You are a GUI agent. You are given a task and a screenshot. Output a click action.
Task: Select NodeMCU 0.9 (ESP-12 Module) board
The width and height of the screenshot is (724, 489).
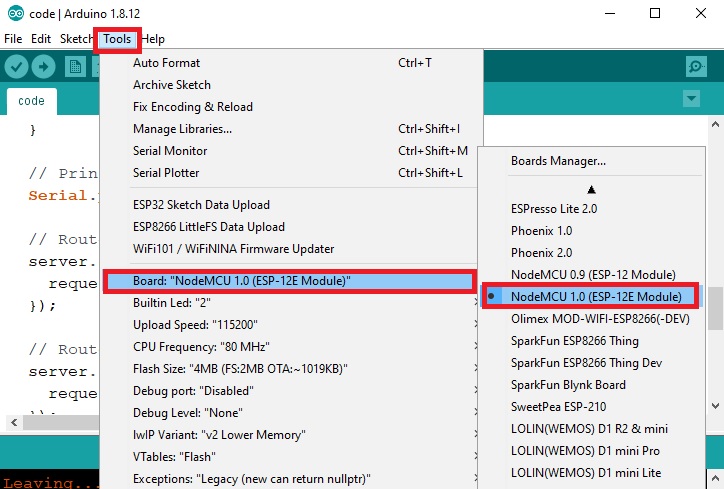(x=592, y=275)
